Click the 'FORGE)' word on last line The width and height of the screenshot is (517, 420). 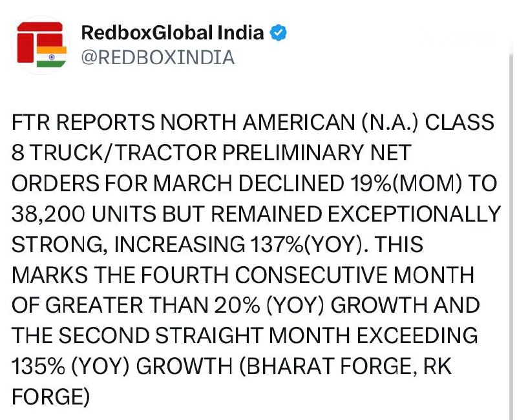coord(50,397)
